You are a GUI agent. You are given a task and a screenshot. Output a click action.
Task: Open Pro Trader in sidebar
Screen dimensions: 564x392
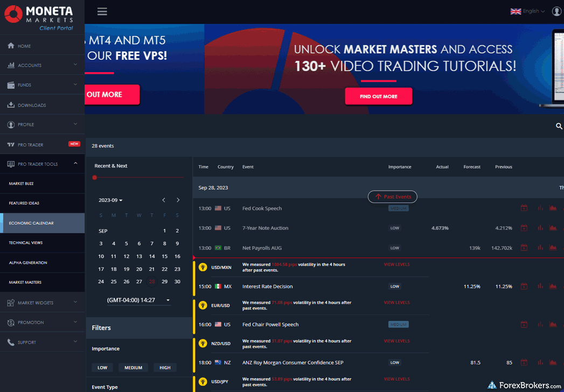(42, 144)
